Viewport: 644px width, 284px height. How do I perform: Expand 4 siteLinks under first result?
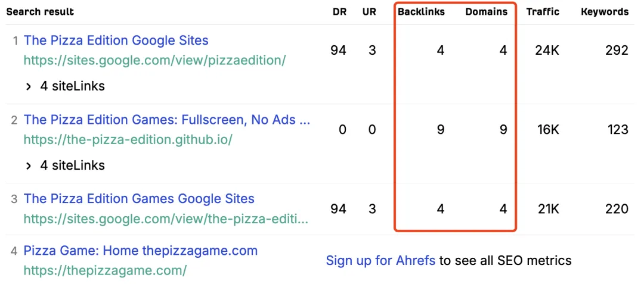66,86
